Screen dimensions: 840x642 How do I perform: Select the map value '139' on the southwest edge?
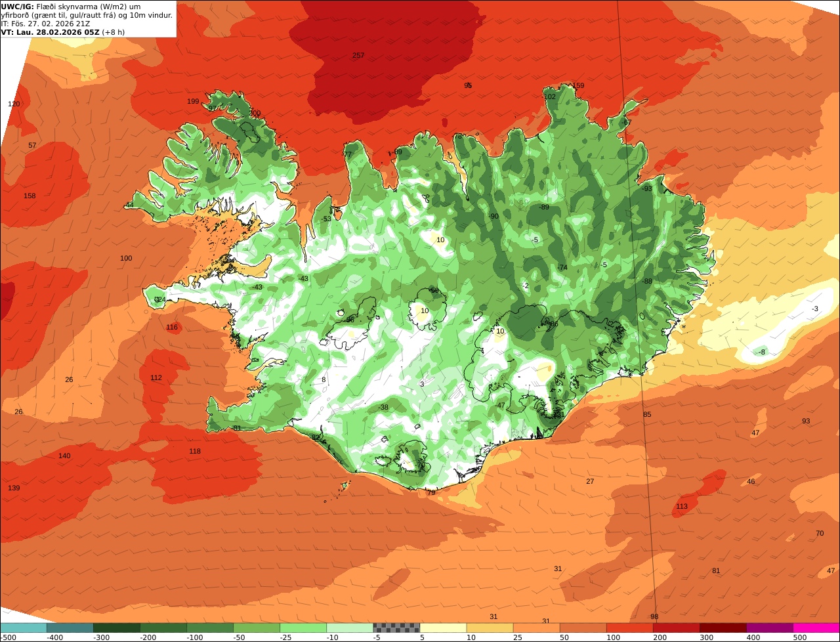[x=14, y=488]
